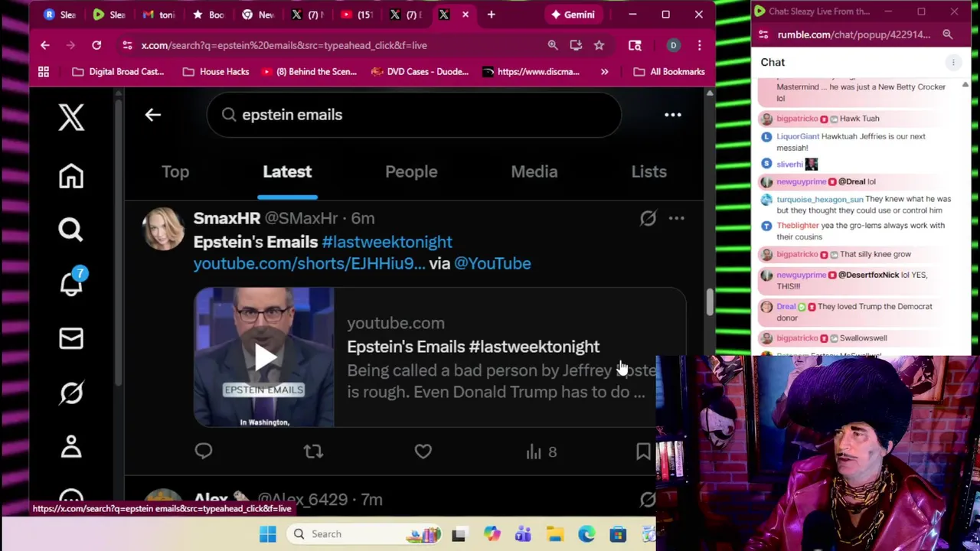The height and width of the screenshot is (551, 980).
Task: Open Digital Broad Cast bookmark folder
Action: coord(118,72)
